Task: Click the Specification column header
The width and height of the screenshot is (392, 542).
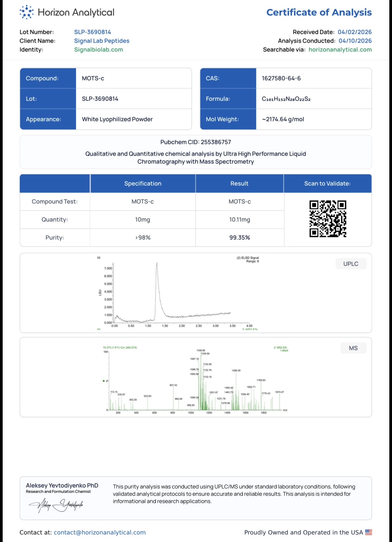Action: pyautogui.click(x=143, y=184)
